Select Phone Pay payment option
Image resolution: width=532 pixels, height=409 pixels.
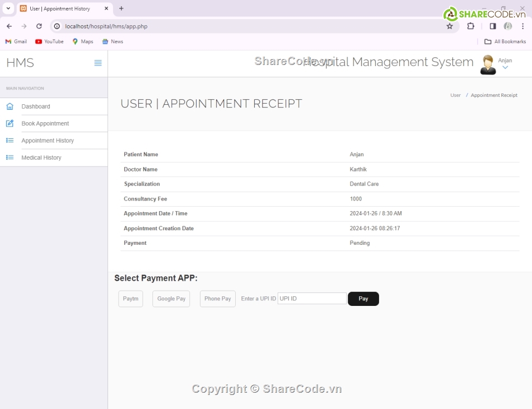pyautogui.click(x=217, y=299)
